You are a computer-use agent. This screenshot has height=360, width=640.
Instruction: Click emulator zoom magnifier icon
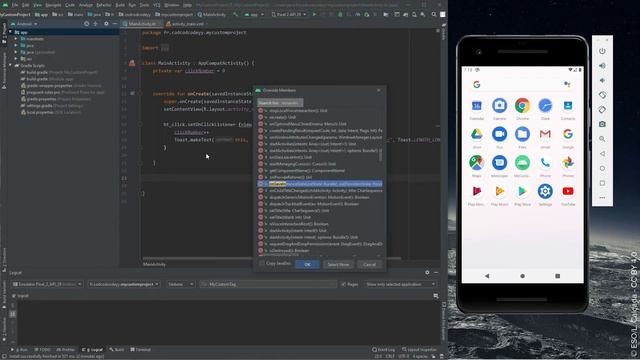click(602, 139)
